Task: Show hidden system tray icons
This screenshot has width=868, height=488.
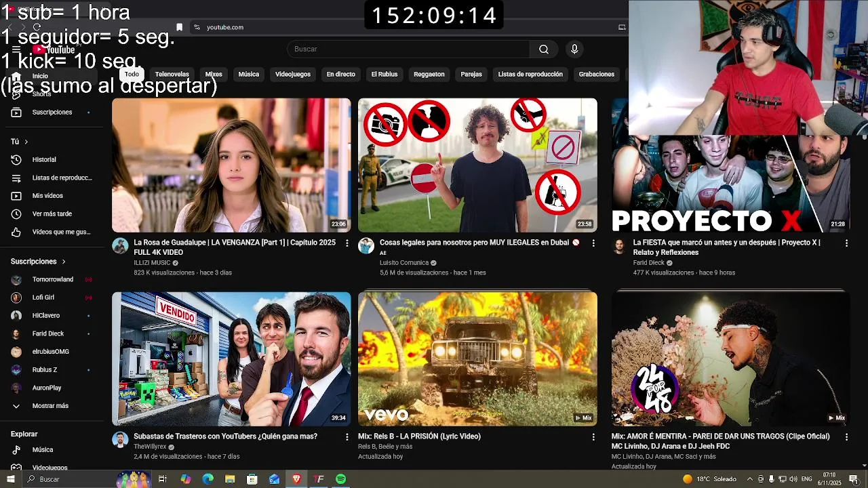Action: pos(749,479)
